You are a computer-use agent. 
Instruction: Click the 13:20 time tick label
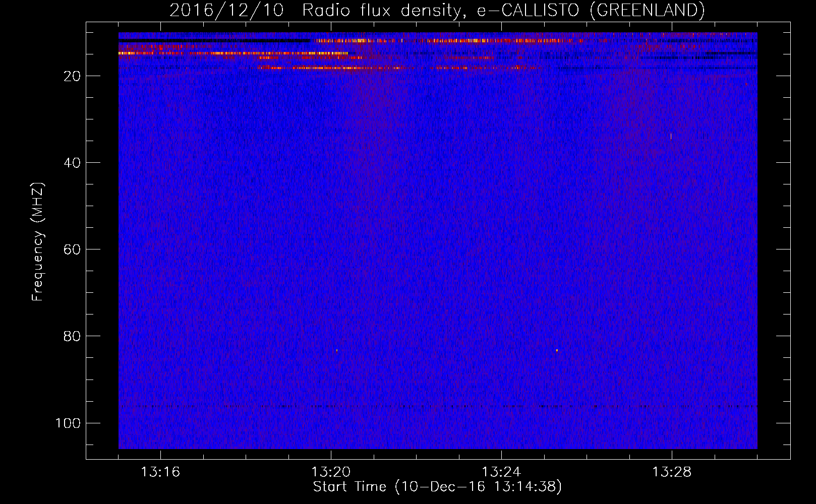[331, 472]
